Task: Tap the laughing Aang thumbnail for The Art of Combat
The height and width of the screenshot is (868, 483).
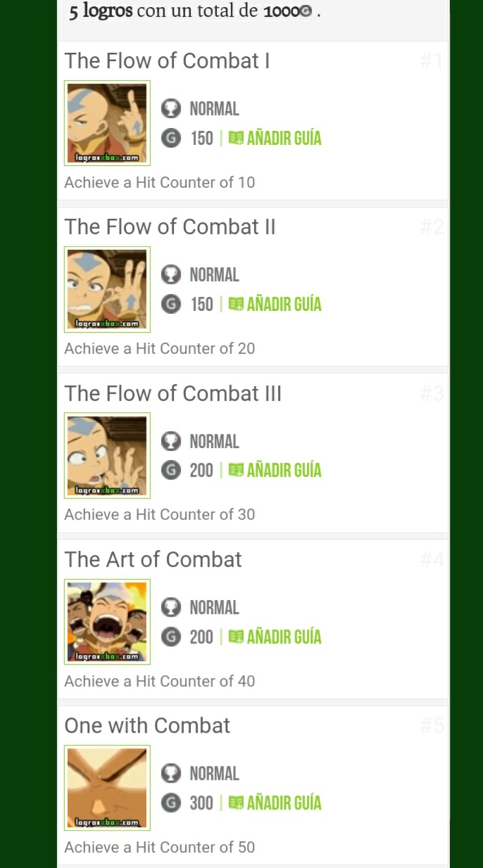Action: (107, 622)
